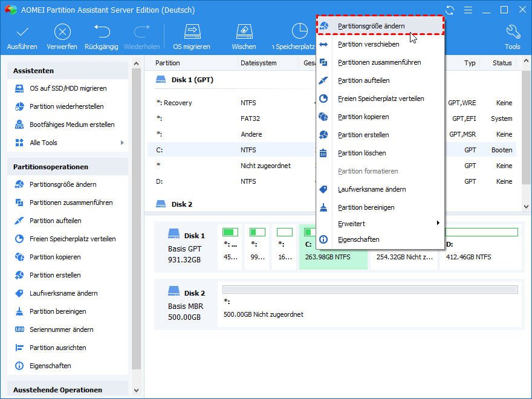The height and width of the screenshot is (399, 532).
Task: Click Partition aufteilen in left sidebar
Action: [x=68, y=221]
